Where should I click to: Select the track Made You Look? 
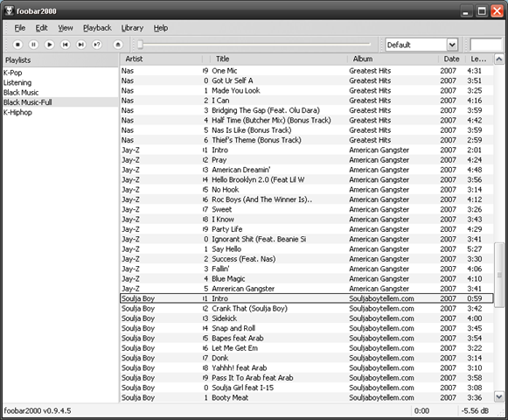point(307,90)
